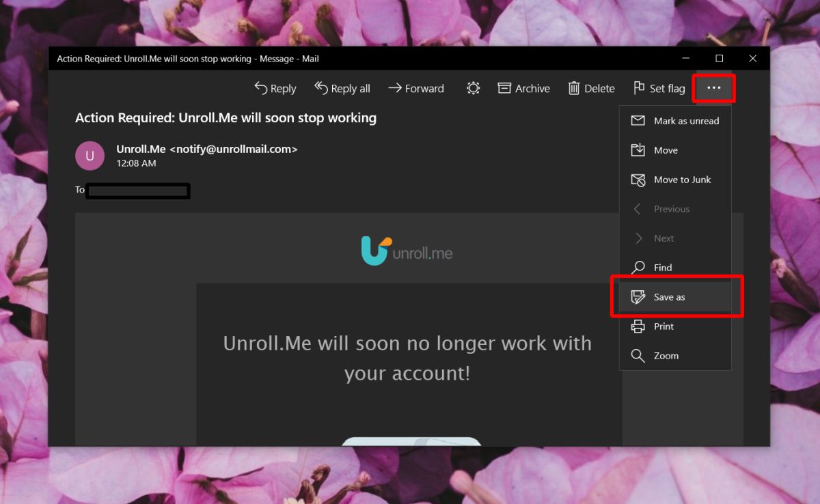The image size is (820, 504).
Task: Click the sender name Unroll.Me notify address
Action: point(207,149)
